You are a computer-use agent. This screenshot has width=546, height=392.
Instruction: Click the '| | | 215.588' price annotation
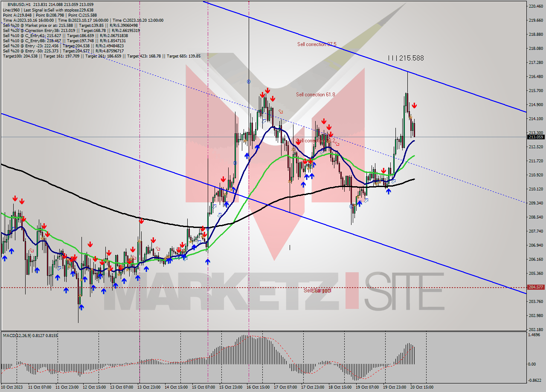point(406,58)
